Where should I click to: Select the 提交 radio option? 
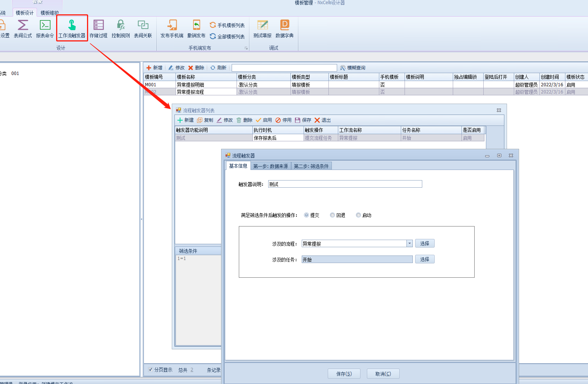click(306, 215)
